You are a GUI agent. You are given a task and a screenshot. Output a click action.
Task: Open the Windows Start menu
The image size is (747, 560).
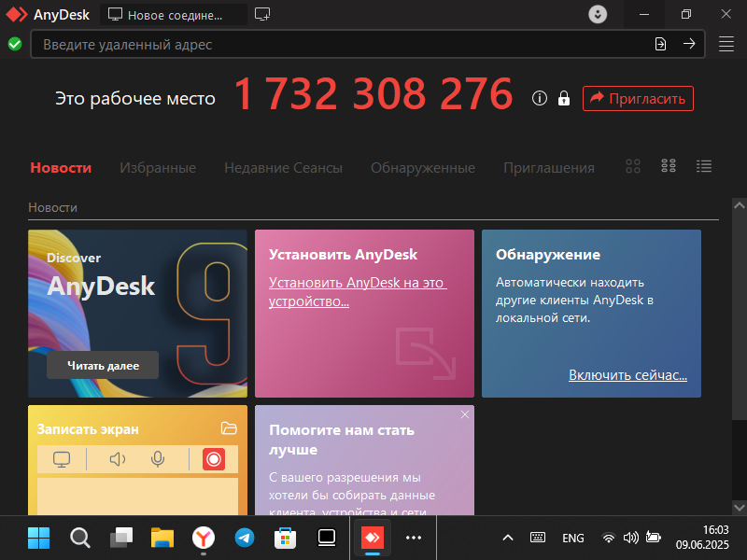[38, 539]
